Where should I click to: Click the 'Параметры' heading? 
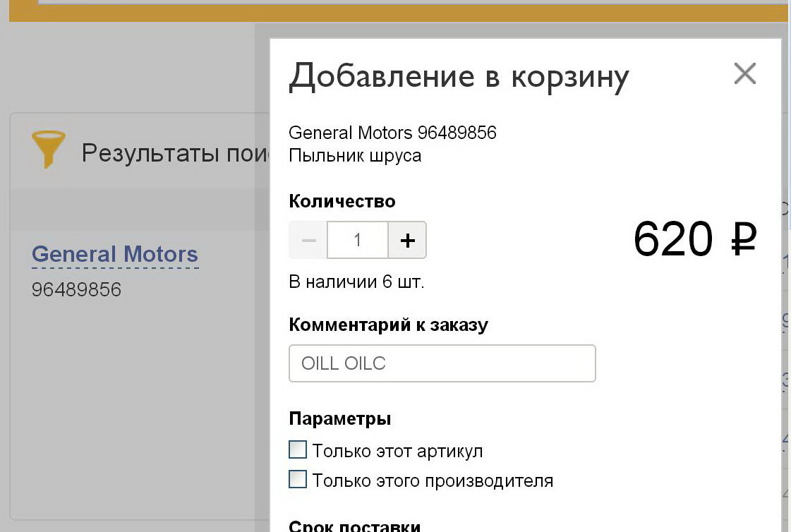pos(340,418)
